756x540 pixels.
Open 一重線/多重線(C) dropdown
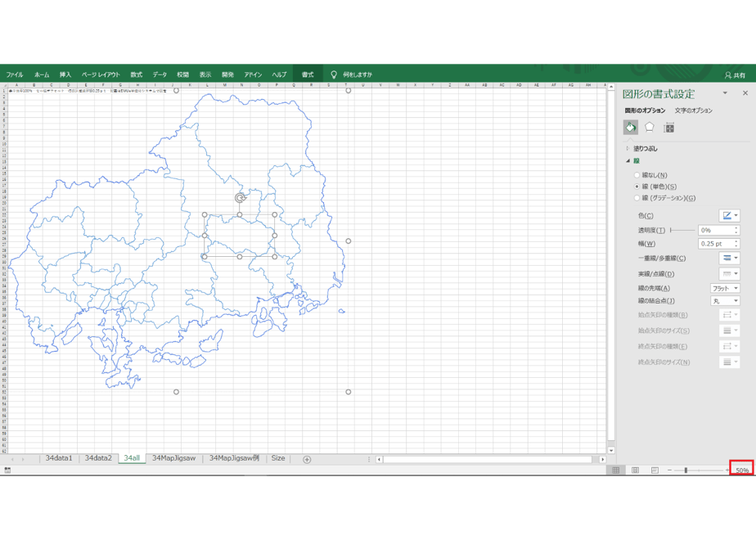point(729,258)
